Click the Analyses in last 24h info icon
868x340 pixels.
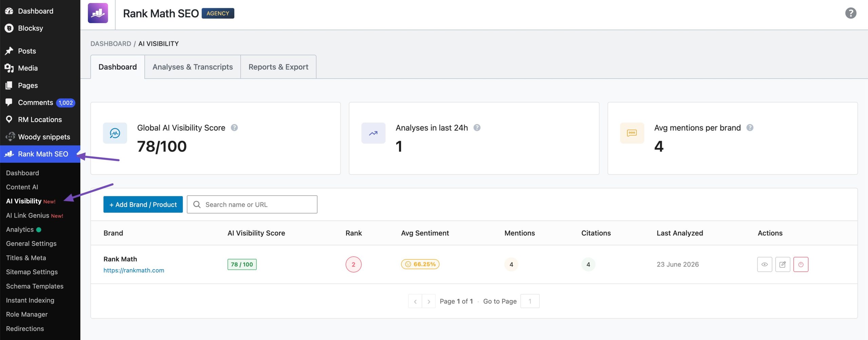(477, 127)
